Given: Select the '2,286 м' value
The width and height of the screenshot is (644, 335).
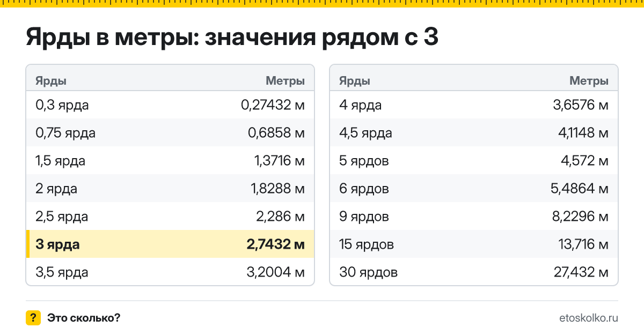Looking at the screenshot, I should [x=281, y=217].
